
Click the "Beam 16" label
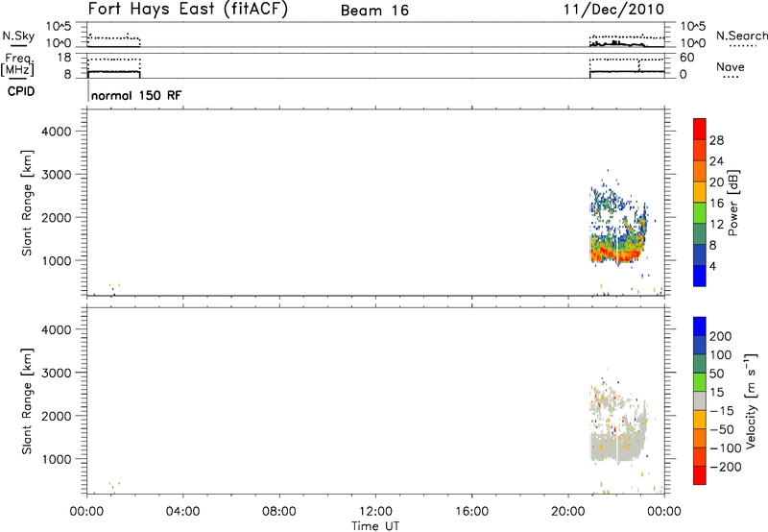374,11
